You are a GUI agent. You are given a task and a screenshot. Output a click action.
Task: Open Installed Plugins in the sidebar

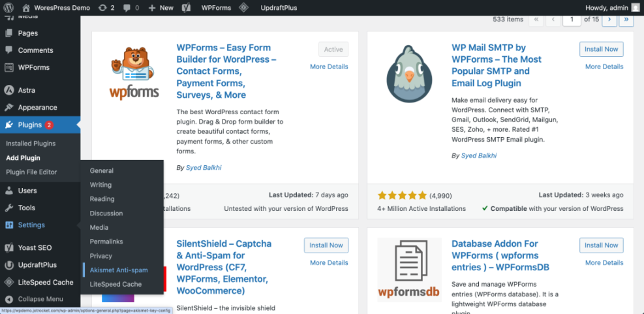click(x=31, y=144)
